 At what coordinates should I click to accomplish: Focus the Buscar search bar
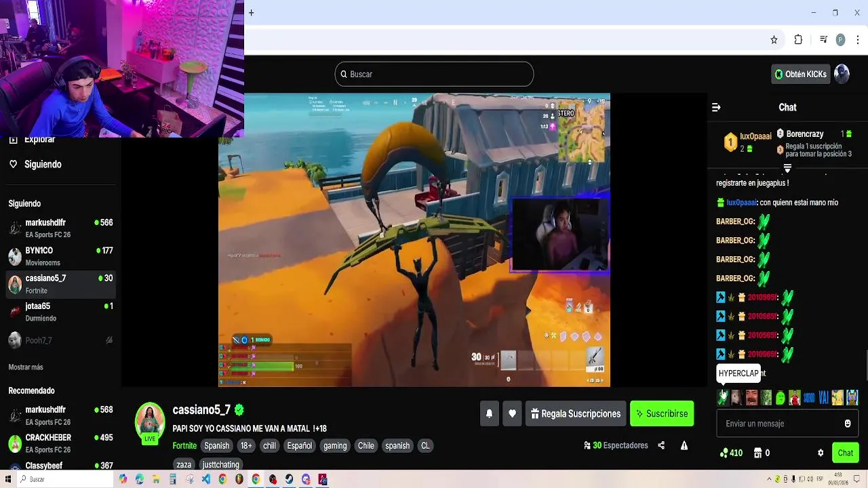tap(434, 74)
